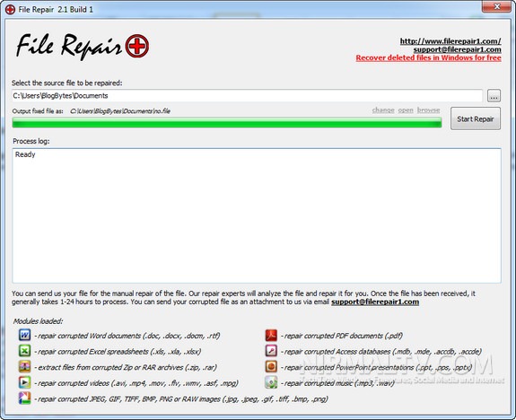Click the green repair progress bar
Screen dimensions: 516x420
click(x=227, y=123)
